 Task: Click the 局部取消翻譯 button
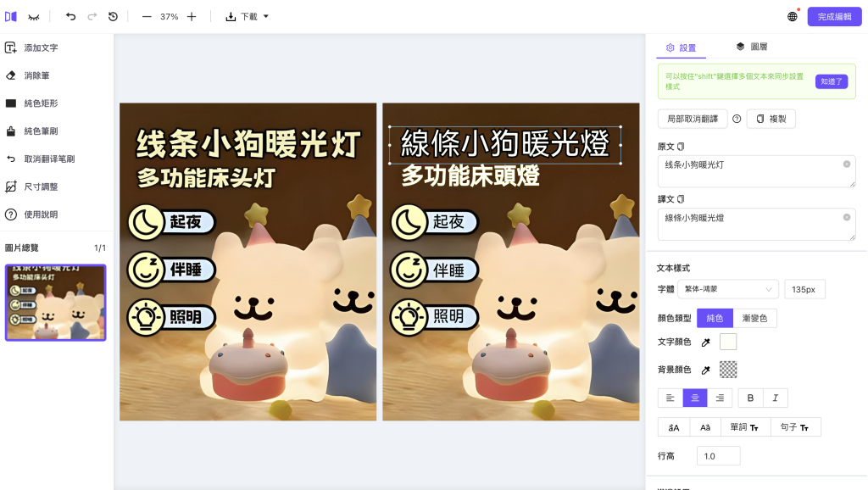693,119
